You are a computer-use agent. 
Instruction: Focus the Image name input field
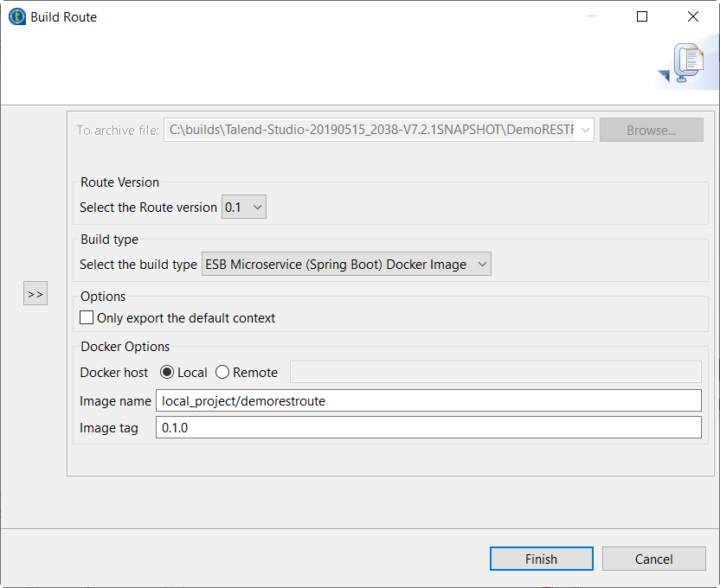tap(428, 400)
